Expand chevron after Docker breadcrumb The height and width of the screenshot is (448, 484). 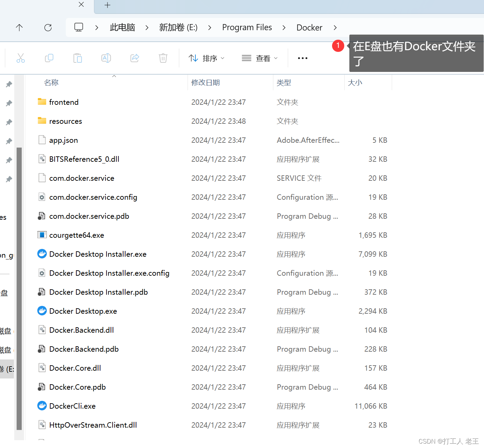click(335, 27)
